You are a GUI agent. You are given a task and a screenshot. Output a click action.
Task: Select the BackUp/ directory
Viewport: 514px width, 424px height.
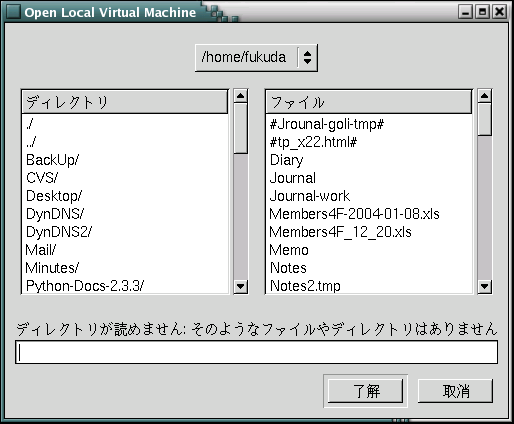point(52,160)
